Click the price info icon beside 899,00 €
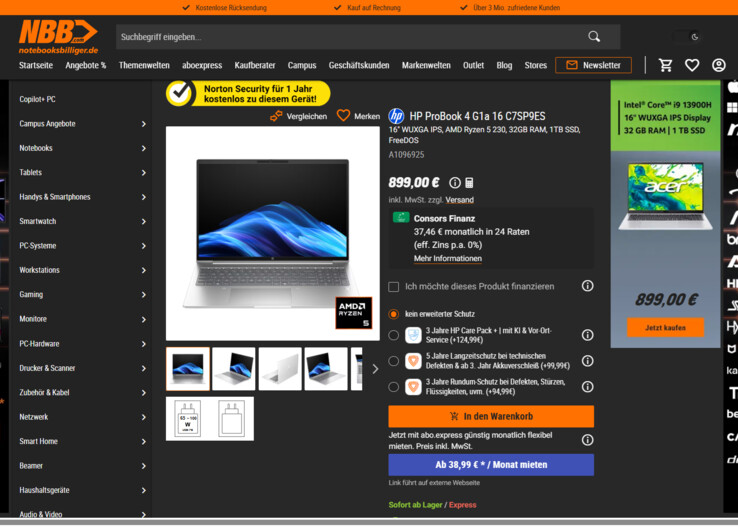 tap(455, 183)
